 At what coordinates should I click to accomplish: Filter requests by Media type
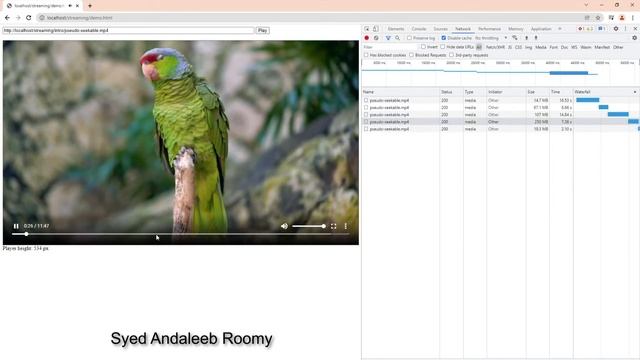541,47
